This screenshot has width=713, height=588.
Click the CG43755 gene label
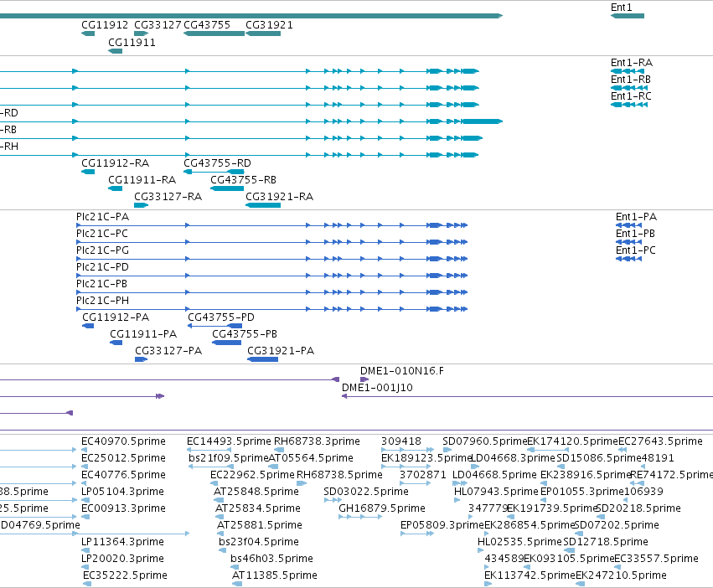coord(207,25)
